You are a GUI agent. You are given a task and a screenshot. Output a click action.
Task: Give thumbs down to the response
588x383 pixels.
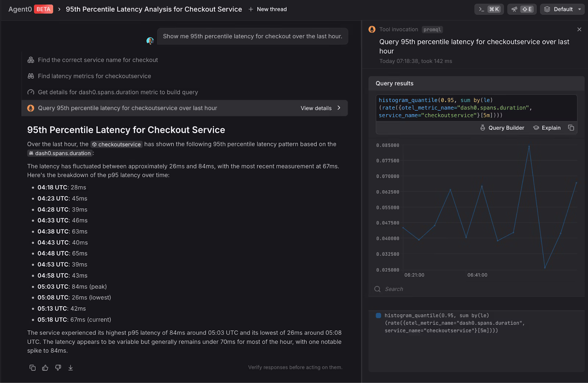58,368
